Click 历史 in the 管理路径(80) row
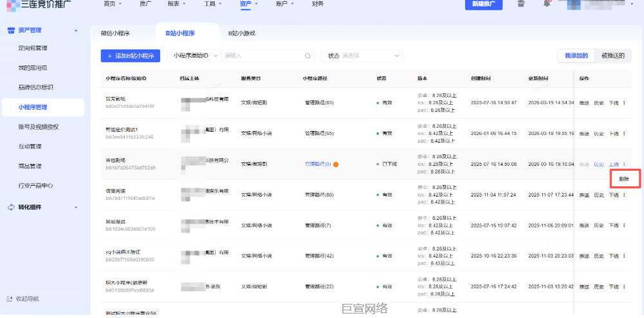 click(x=599, y=195)
